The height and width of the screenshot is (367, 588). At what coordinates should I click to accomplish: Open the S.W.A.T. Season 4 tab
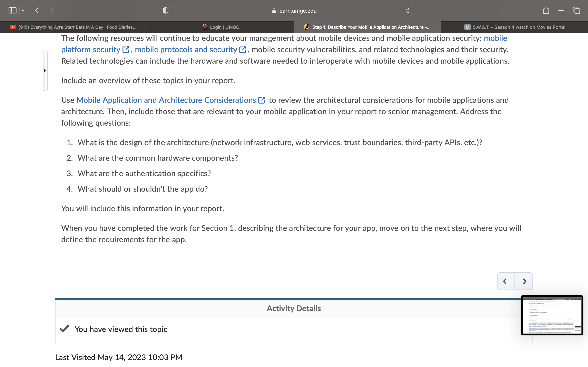[514, 27]
